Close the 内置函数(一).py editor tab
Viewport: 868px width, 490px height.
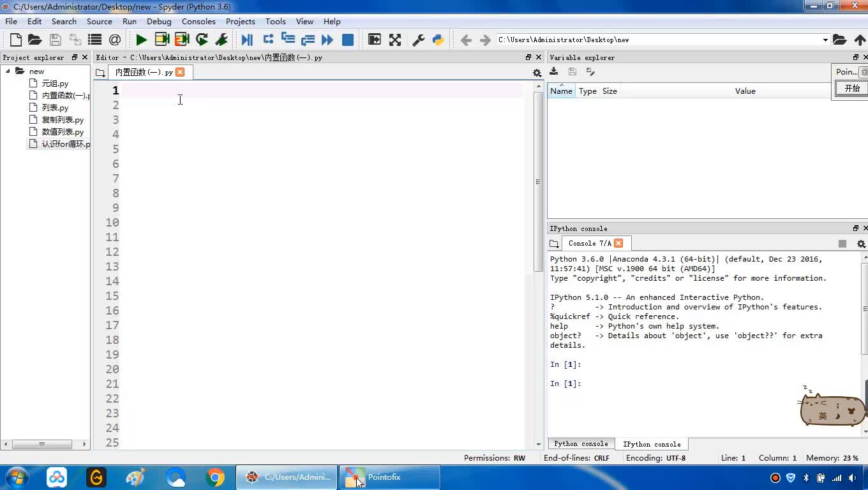tap(180, 72)
